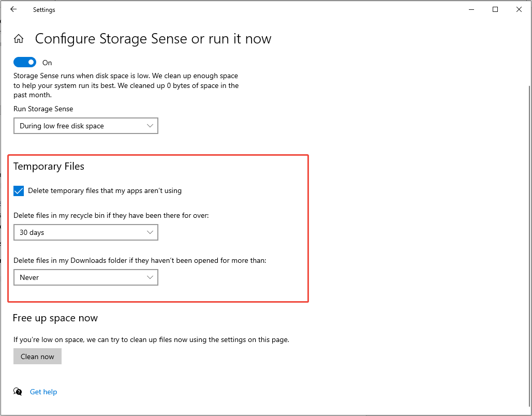Screen dimensions: 532x416
Task: Expand the recycle bin "30 days" dropdown
Action: pyautogui.click(x=86, y=233)
